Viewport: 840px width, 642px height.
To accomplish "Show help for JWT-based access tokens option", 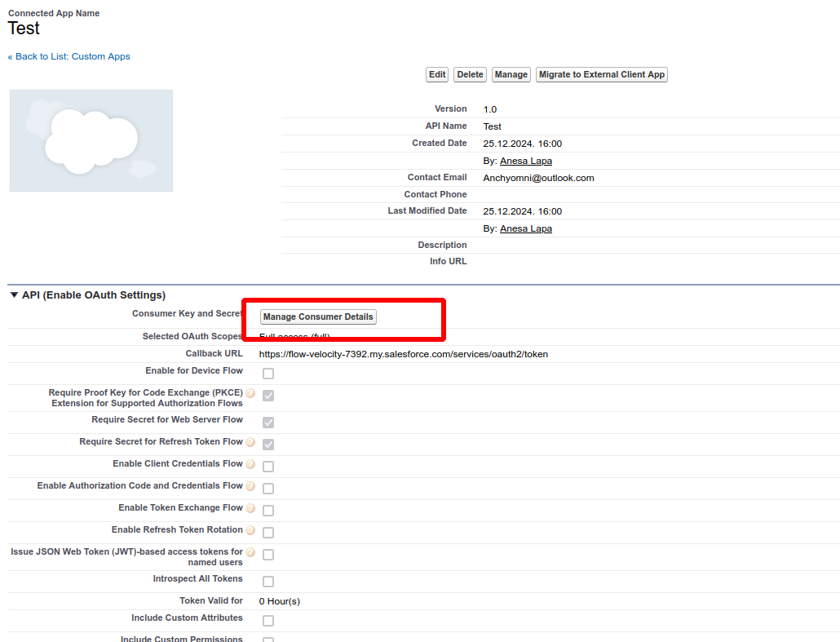I will click(x=250, y=552).
